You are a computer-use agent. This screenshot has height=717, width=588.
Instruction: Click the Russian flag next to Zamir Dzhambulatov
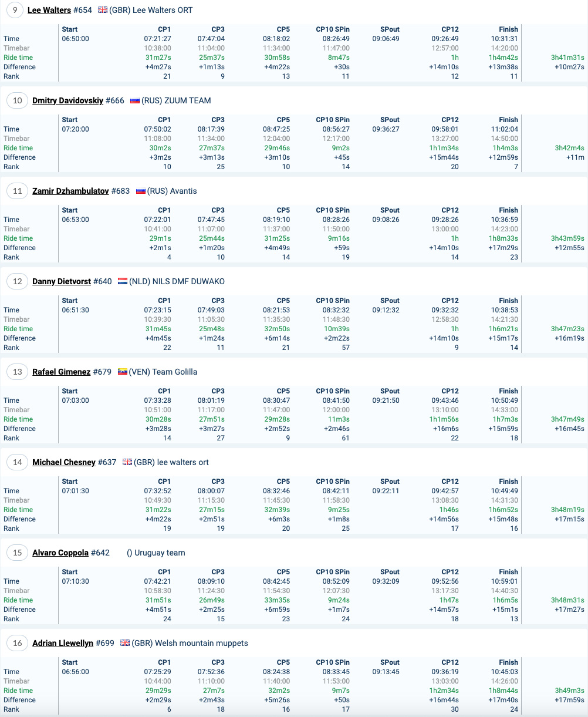[x=141, y=191]
